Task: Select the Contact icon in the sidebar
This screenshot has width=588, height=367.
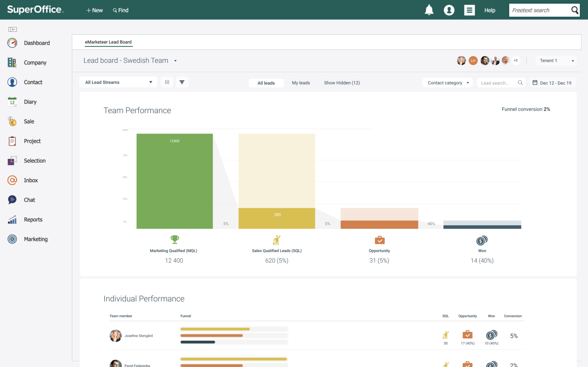Action: 12,82
